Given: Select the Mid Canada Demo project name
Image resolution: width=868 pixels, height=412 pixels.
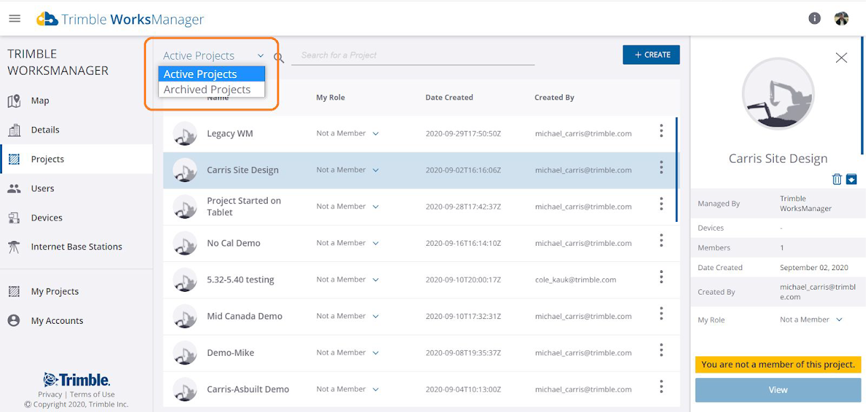Looking at the screenshot, I should (244, 316).
